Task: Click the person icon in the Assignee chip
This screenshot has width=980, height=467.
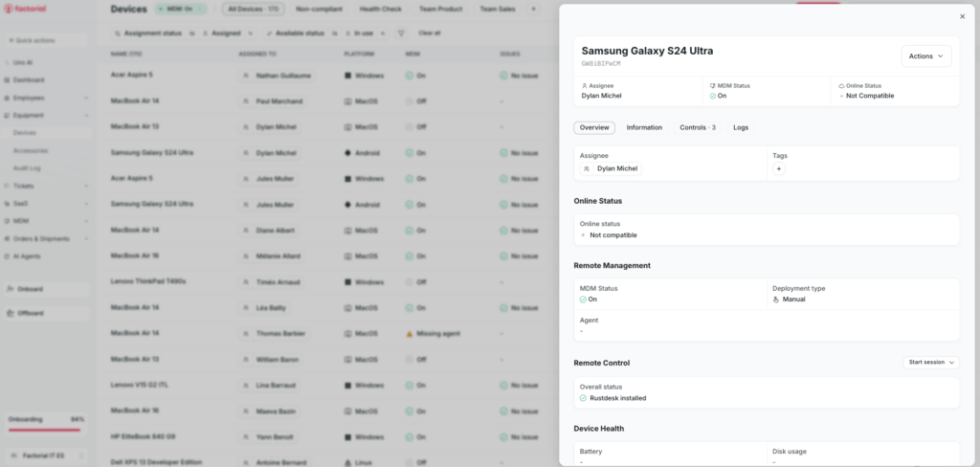Action: [x=587, y=168]
